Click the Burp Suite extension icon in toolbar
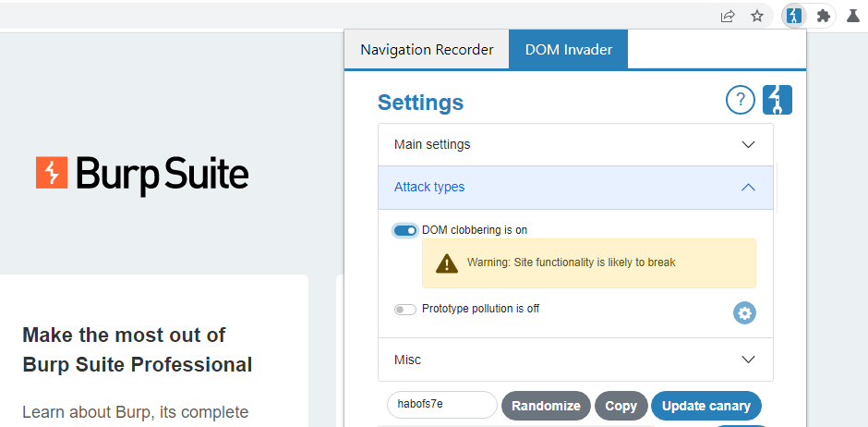The height and width of the screenshot is (427, 868). pos(794,16)
